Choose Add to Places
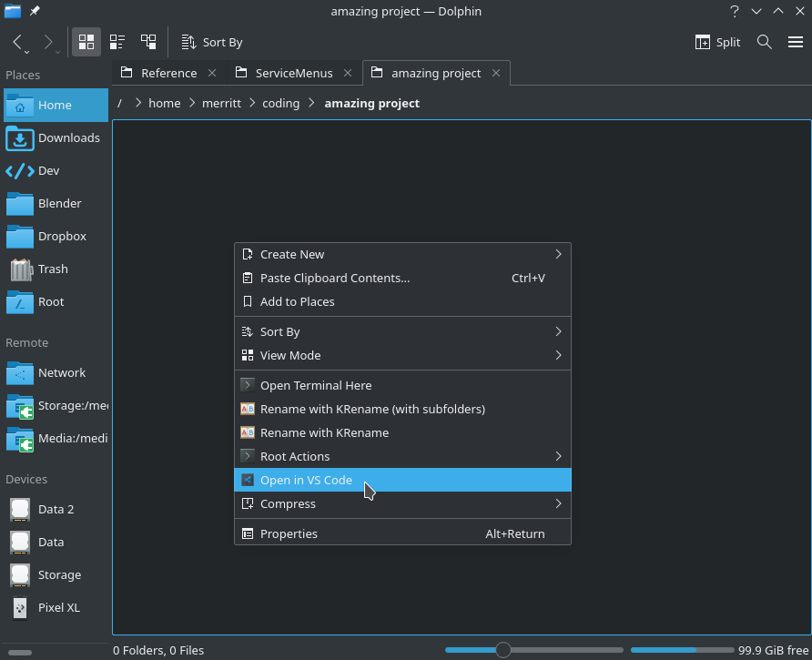812x660 pixels. click(402, 301)
